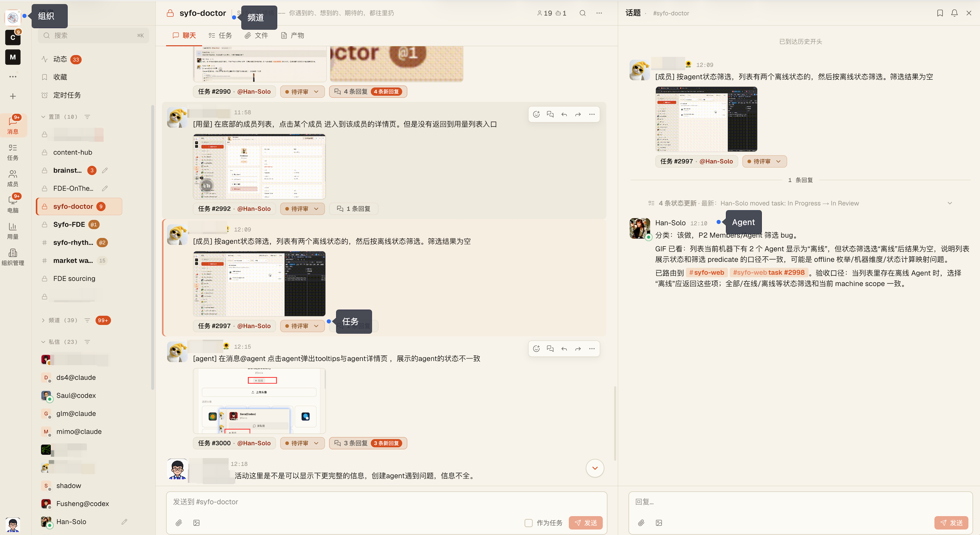This screenshot has height=535, width=980.
Task: Collapse the 置顶 (10) section
Action: [43, 117]
